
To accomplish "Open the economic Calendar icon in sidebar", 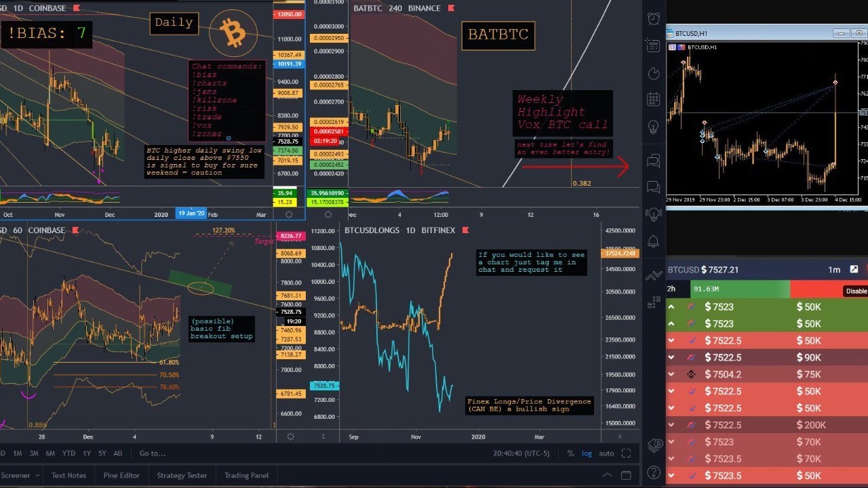I will (x=654, y=100).
